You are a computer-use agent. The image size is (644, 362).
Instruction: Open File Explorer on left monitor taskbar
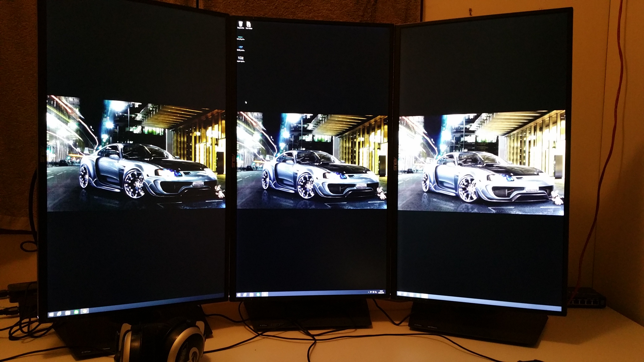coord(68,313)
